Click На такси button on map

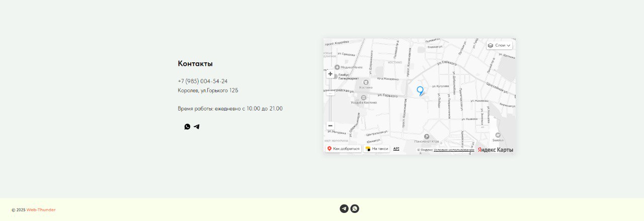[377, 149]
